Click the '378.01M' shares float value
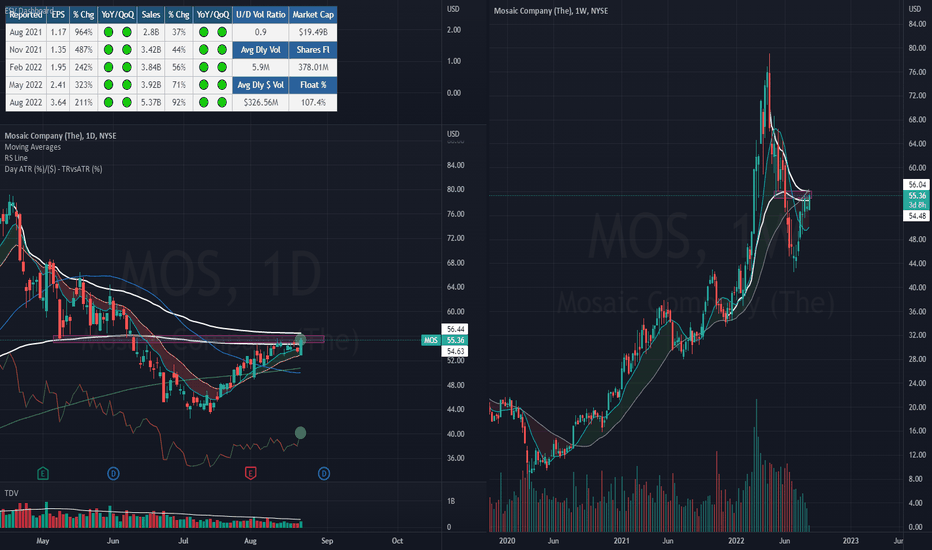This screenshot has height=550, width=932. click(313, 67)
